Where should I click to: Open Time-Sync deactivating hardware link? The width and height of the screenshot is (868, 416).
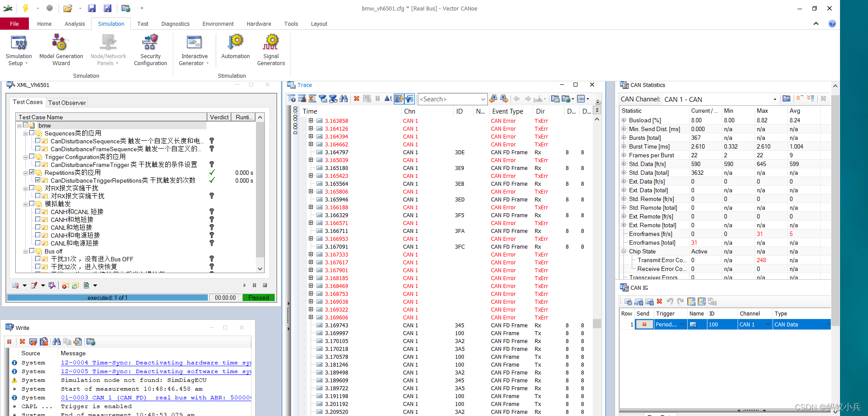(156, 363)
